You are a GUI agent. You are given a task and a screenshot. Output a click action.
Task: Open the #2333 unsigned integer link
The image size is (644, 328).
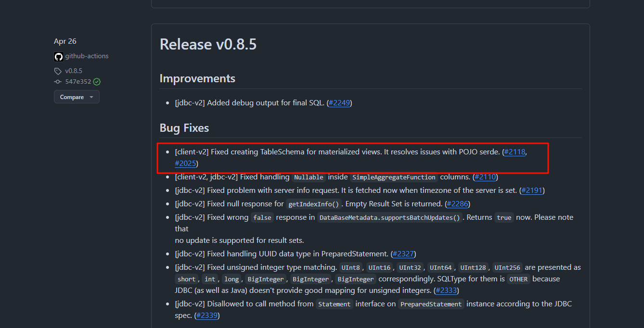click(446, 290)
